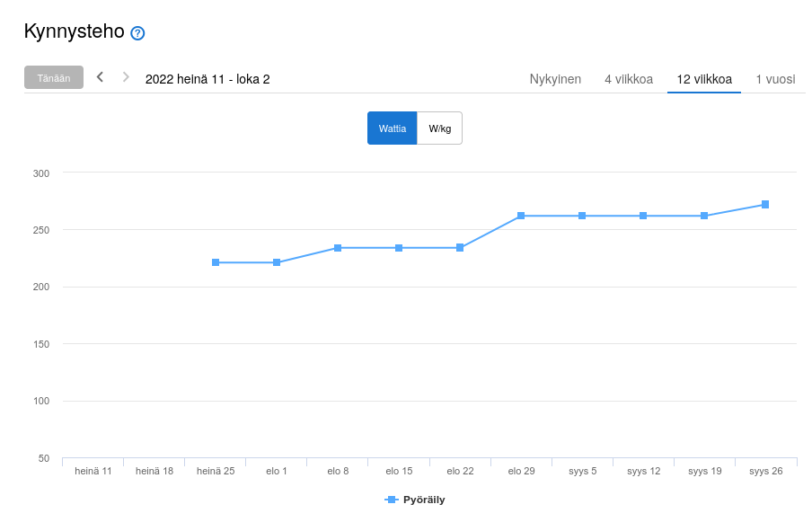Open the 1 vuosi tab
The image size is (812, 531).
pyautogui.click(x=775, y=79)
